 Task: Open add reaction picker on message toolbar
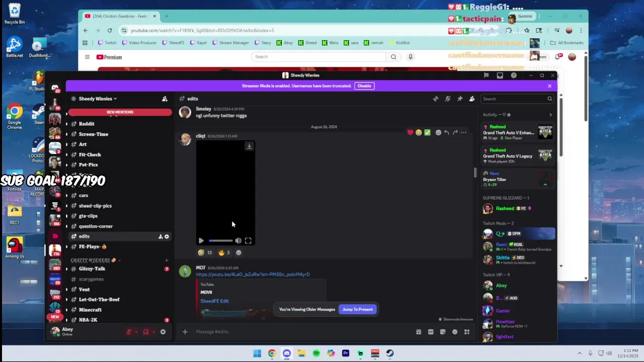[x=438, y=133]
